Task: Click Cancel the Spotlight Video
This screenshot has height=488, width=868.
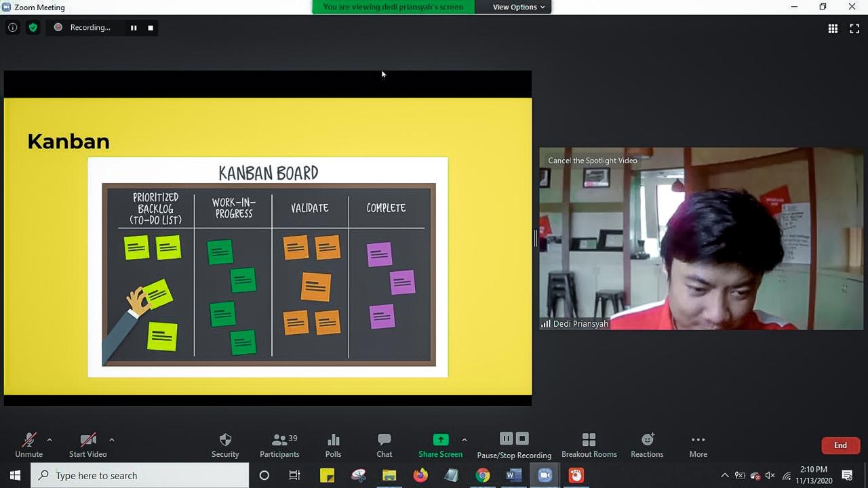Action: click(x=592, y=161)
